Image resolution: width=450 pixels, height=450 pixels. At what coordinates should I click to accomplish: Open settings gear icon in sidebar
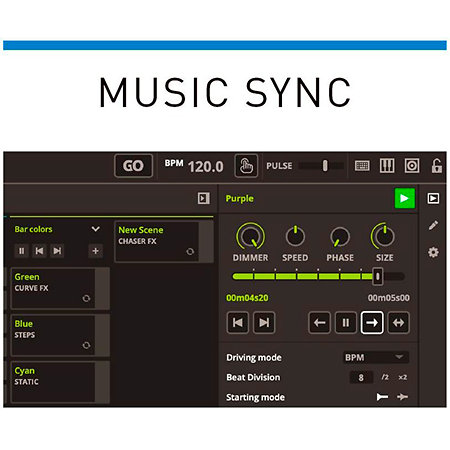(433, 252)
